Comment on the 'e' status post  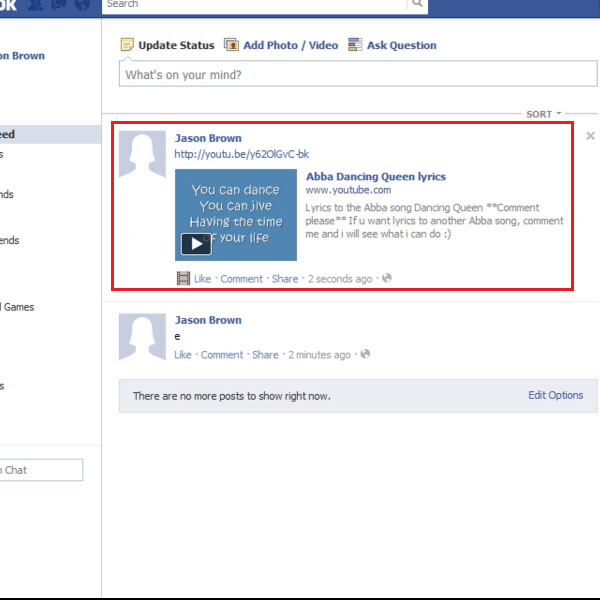tap(222, 355)
